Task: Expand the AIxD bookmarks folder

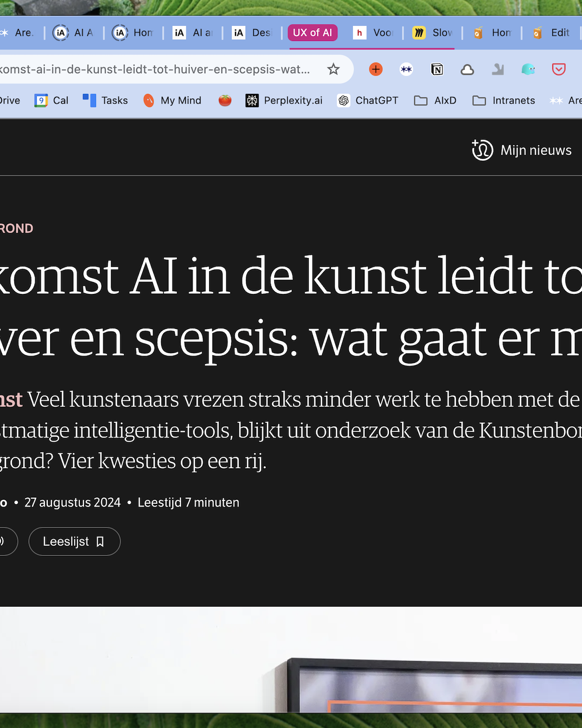Action: [x=435, y=100]
